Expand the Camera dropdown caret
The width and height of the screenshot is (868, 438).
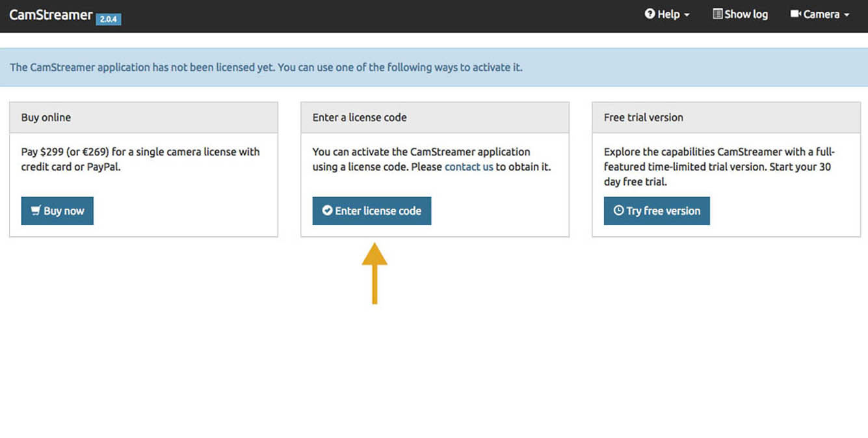847,15
